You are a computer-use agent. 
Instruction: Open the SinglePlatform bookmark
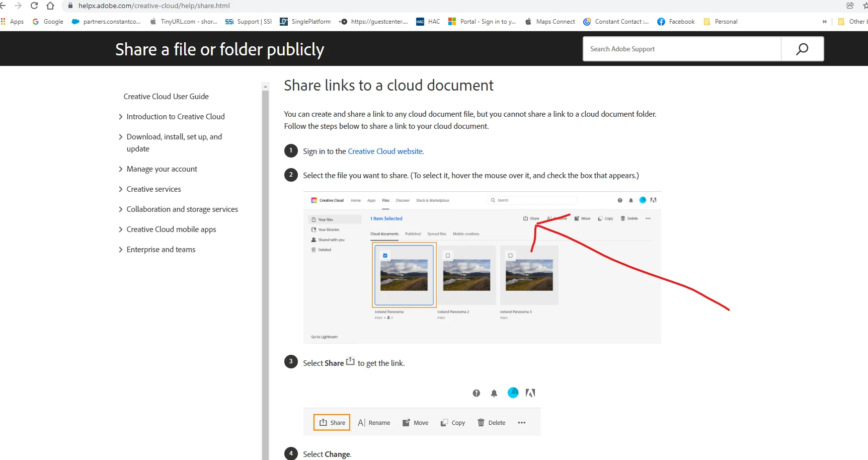pos(305,22)
